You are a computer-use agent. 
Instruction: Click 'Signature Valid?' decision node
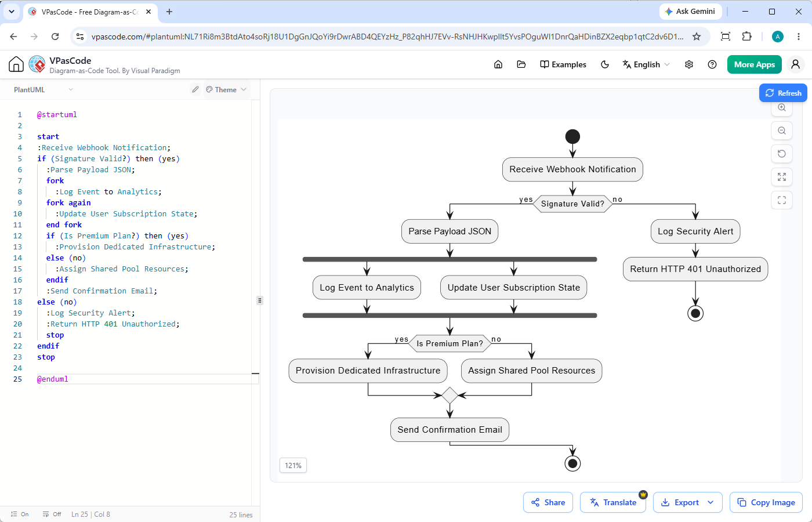572,204
